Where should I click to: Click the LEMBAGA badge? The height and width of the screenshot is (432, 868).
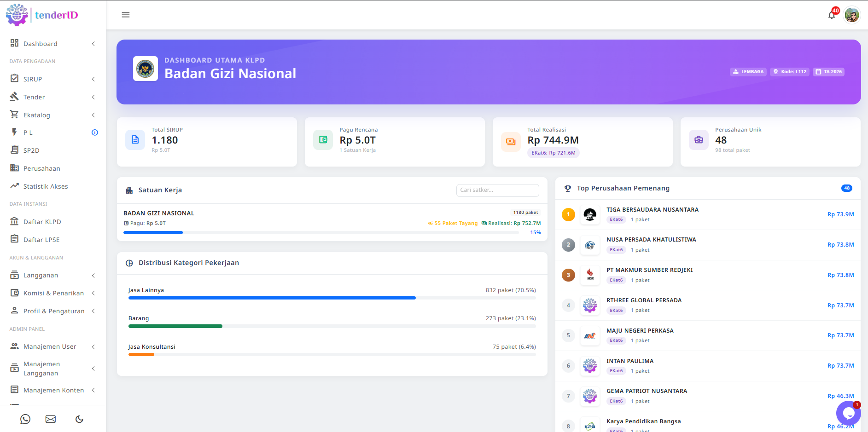(748, 72)
